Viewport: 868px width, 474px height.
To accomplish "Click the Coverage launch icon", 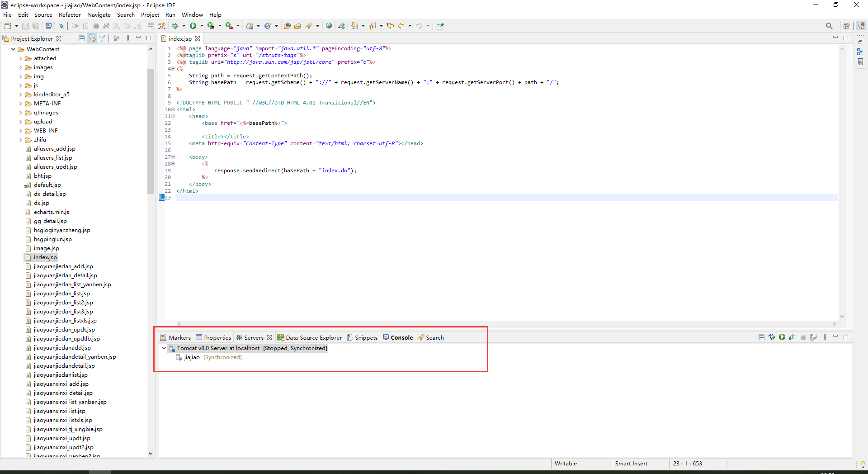I will coord(211,26).
